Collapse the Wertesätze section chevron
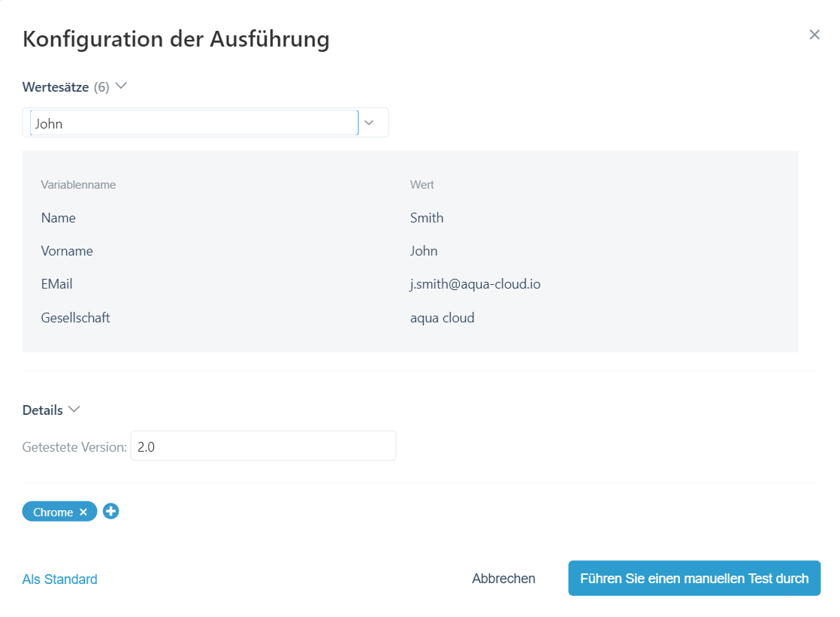Screen dimensions: 840x617 [121, 86]
